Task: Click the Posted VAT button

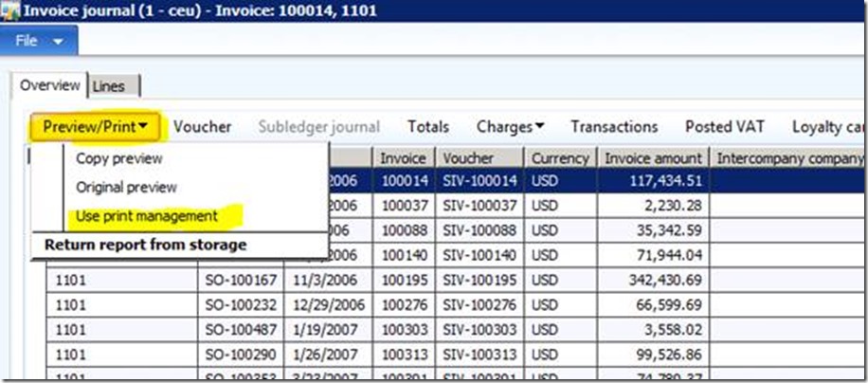Action: pyautogui.click(x=725, y=126)
